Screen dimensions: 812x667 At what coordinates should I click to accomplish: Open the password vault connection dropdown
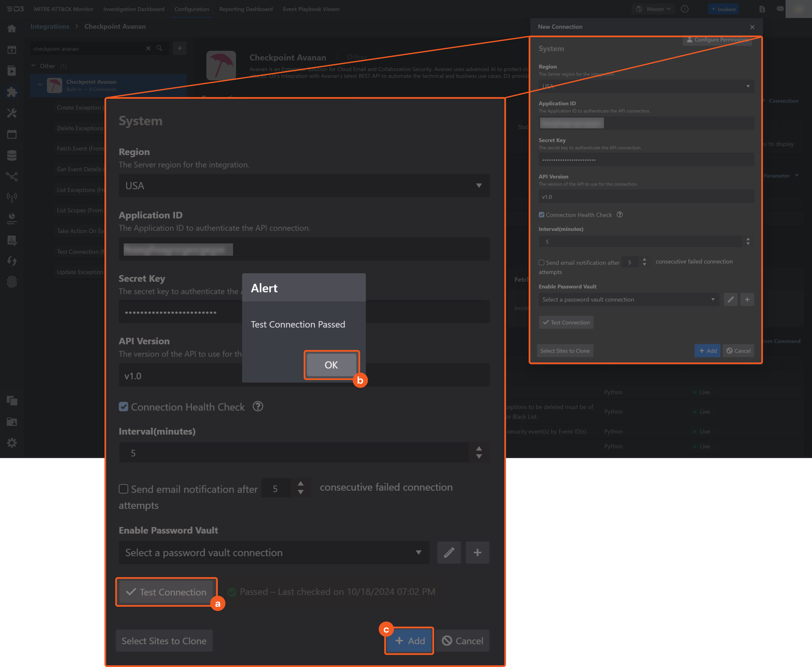point(273,553)
